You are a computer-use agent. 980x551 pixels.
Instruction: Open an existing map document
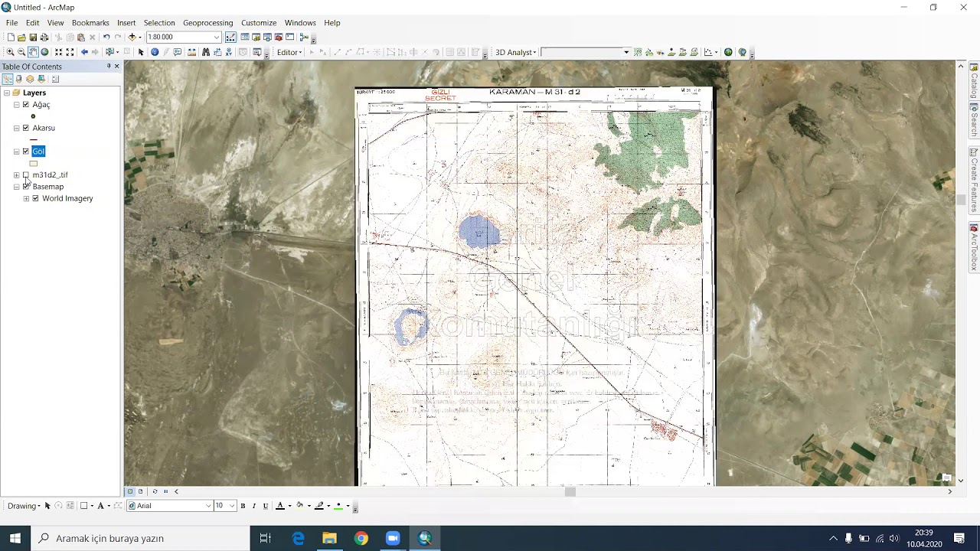[x=21, y=37]
